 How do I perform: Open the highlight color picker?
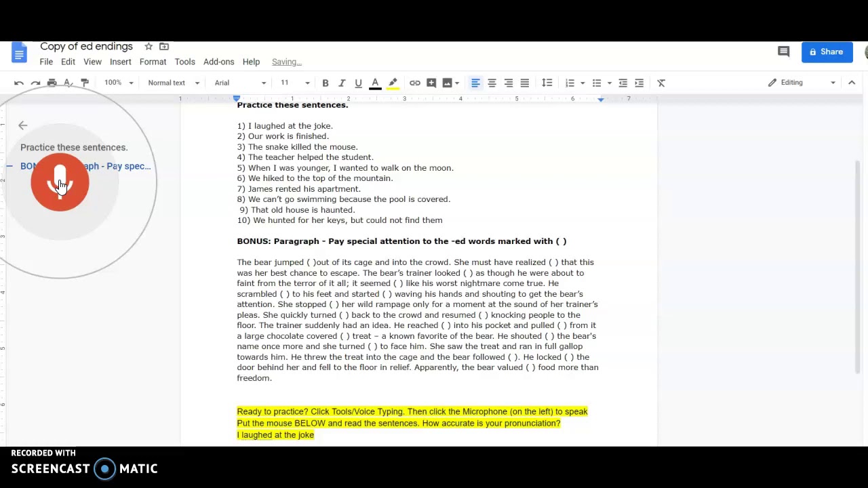(393, 83)
